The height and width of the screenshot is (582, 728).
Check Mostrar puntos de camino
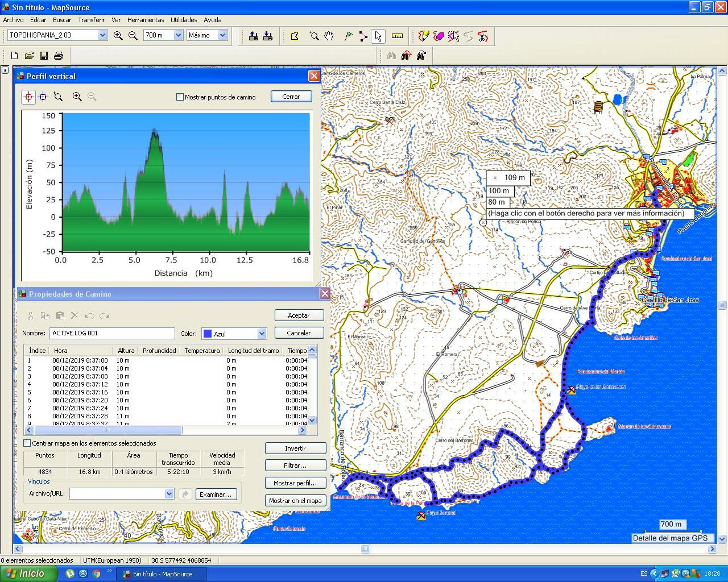(x=180, y=97)
